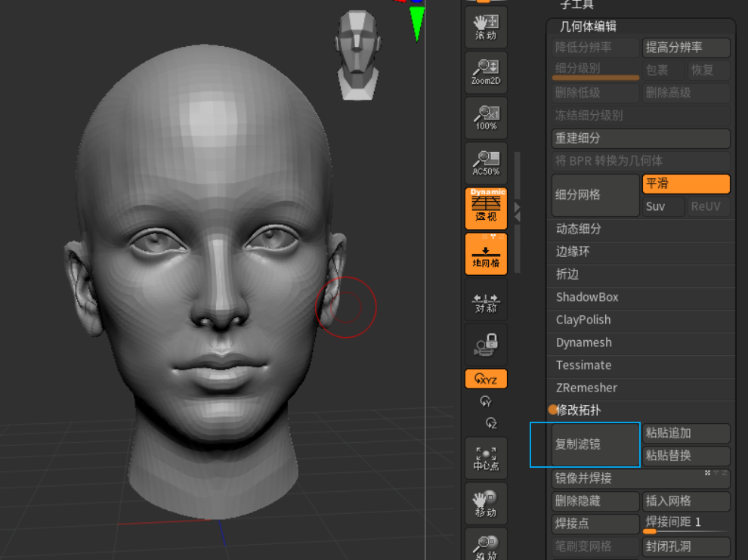This screenshot has height=560, width=748.
Task: Select the 移动 (Move) hand icon
Action: (486, 503)
